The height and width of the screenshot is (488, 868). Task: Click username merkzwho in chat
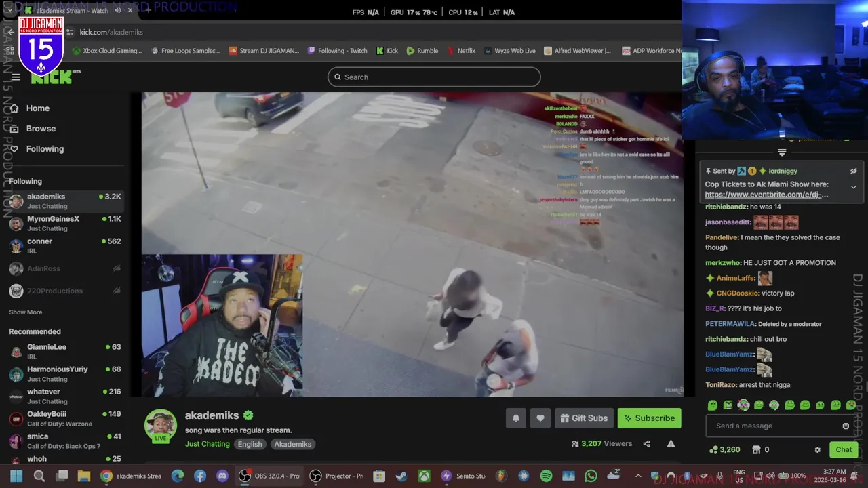[x=723, y=263]
